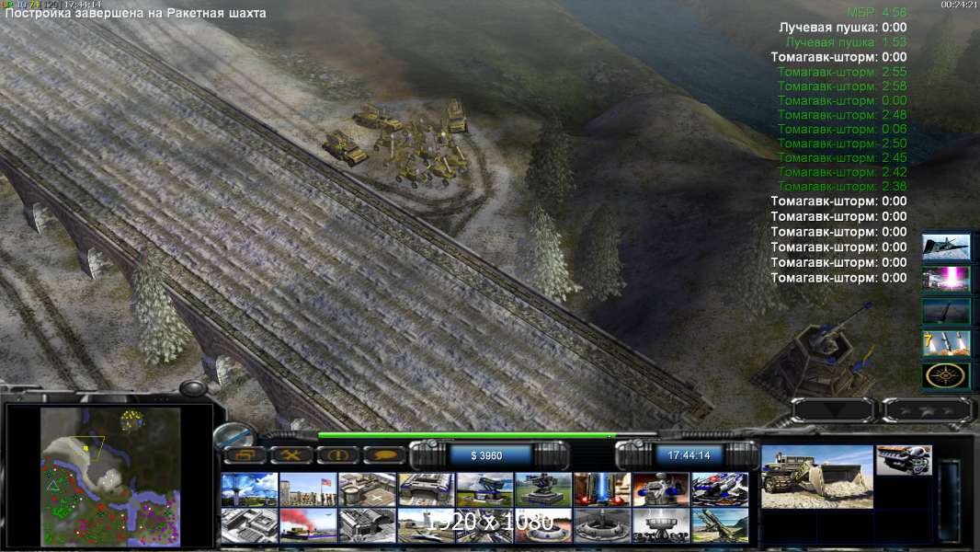Click the round silver button above options
Viewport: 980px width, 552px height.
point(235,434)
